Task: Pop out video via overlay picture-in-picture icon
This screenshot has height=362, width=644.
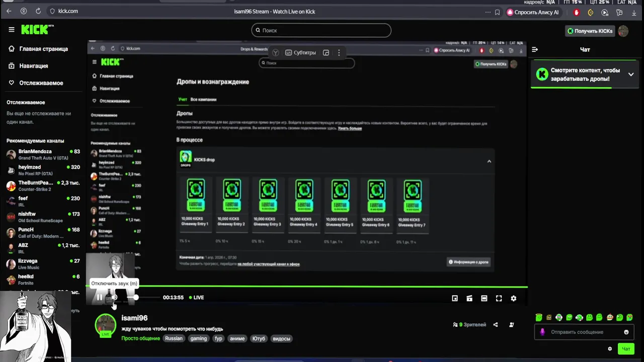Action: pyautogui.click(x=326, y=53)
